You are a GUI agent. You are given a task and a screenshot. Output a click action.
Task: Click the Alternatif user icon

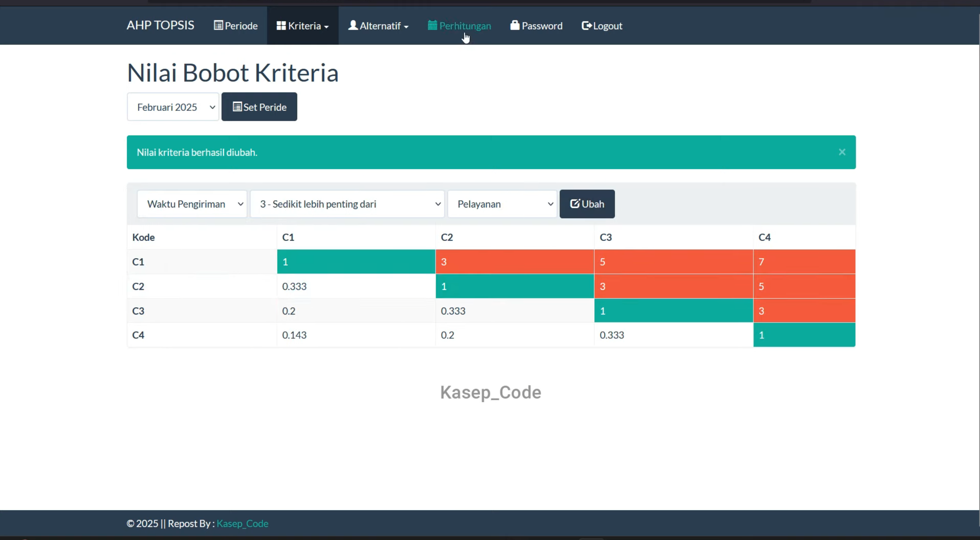[353, 25]
